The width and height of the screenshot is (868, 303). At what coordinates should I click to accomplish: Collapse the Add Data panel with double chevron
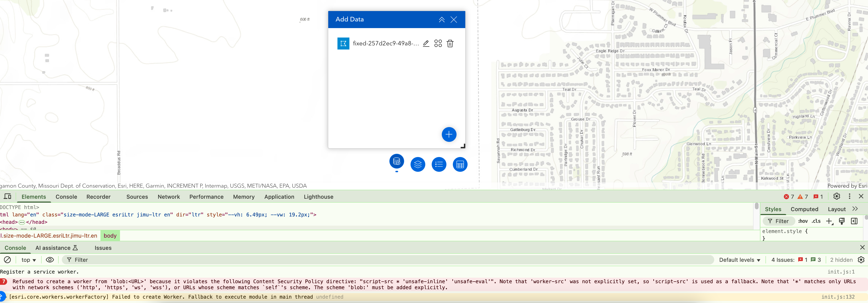441,19
